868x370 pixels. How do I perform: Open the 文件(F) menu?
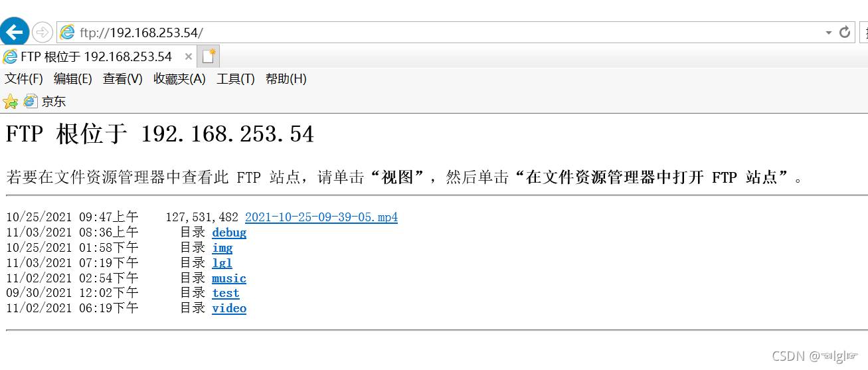[x=24, y=79]
